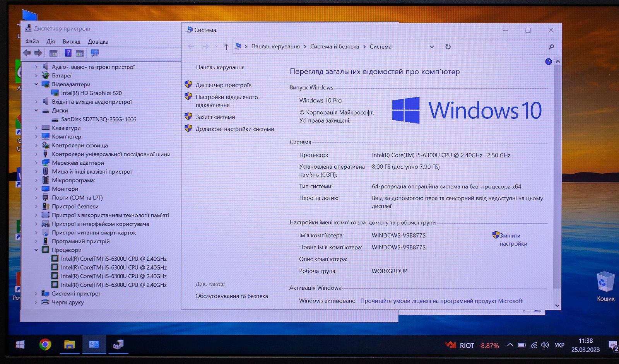This screenshot has height=364, width=619.
Task: Click the Up arrow in Система window
Action: (226, 46)
